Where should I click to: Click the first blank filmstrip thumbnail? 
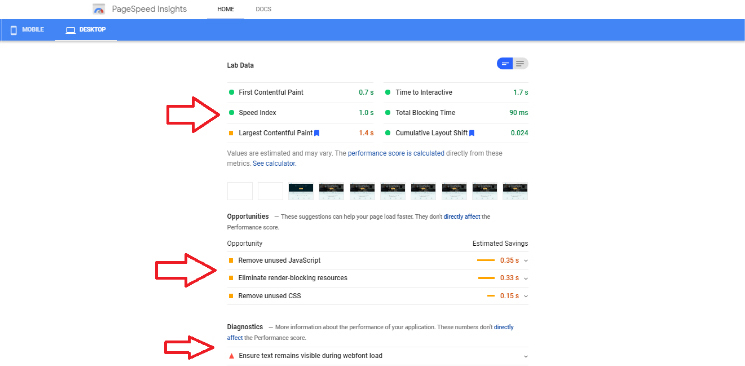pyautogui.click(x=240, y=191)
